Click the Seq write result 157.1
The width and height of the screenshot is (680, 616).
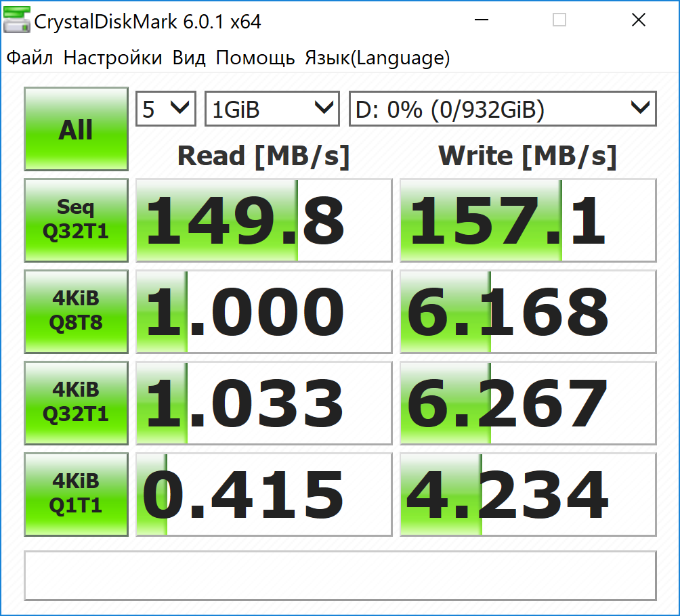click(x=528, y=220)
